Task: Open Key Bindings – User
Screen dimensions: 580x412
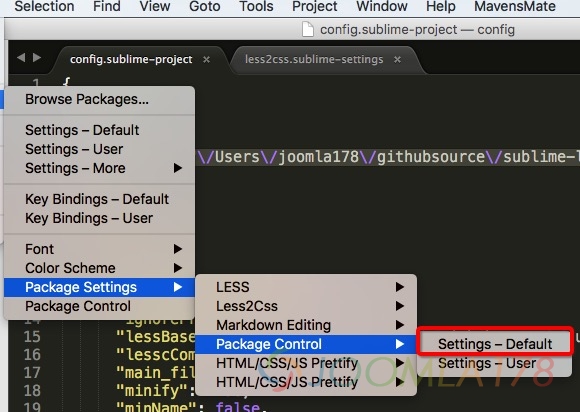Action: pos(99,218)
